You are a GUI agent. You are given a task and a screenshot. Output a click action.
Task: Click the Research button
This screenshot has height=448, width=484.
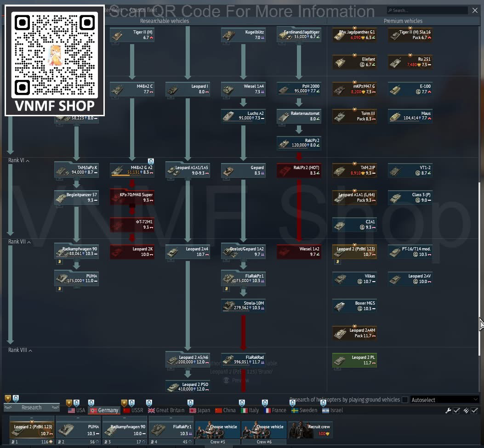point(31,408)
